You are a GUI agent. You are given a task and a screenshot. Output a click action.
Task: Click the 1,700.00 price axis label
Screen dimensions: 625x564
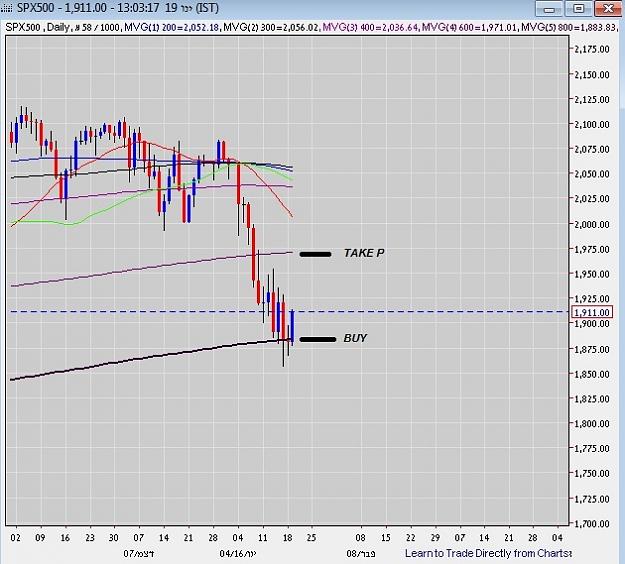pyautogui.click(x=592, y=523)
